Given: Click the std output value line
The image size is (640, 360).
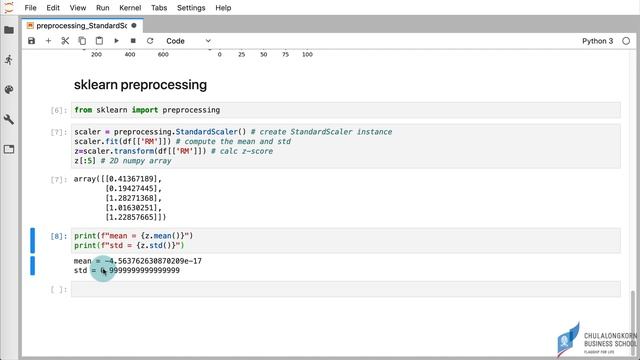Looking at the screenshot, I should [x=127, y=271].
